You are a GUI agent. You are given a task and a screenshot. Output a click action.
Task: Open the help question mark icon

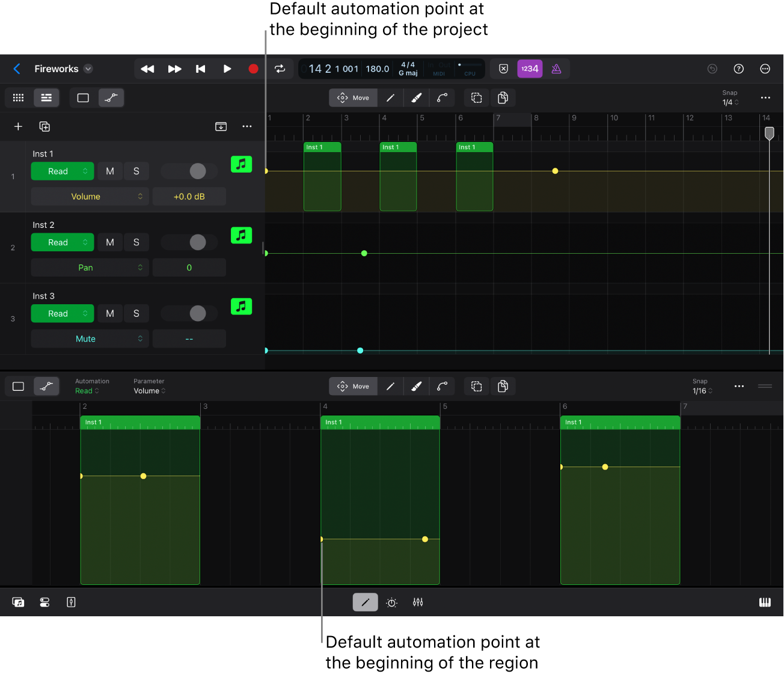tap(739, 69)
